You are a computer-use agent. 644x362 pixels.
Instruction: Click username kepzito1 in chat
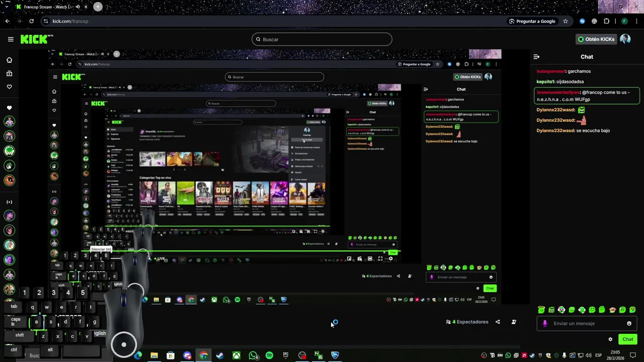click(x=546, y=81)
